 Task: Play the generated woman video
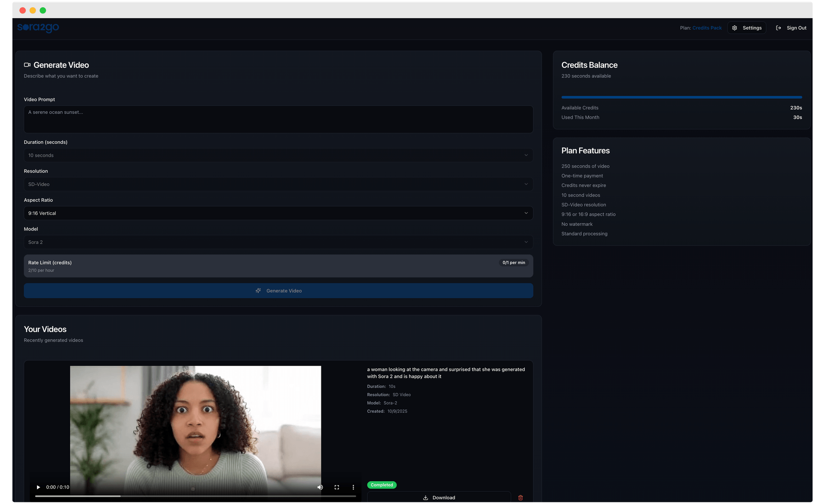tap(38, 487)
